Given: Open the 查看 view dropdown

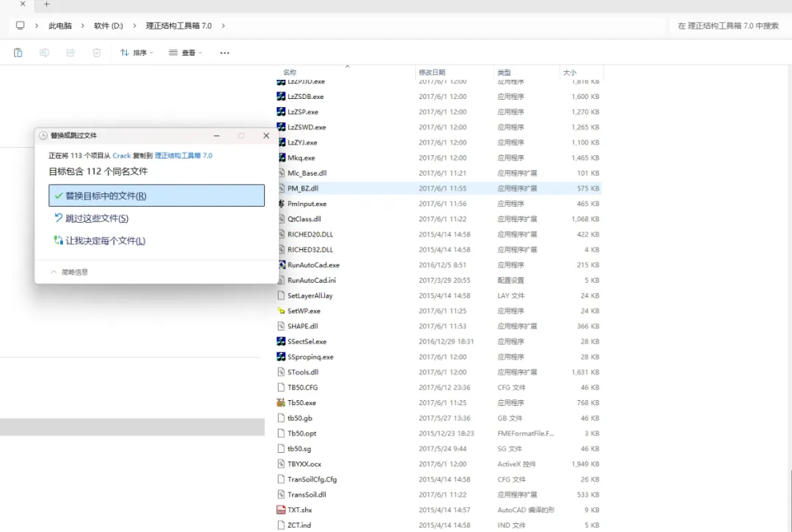Looking at the screenshot, I should coord(186,53).
